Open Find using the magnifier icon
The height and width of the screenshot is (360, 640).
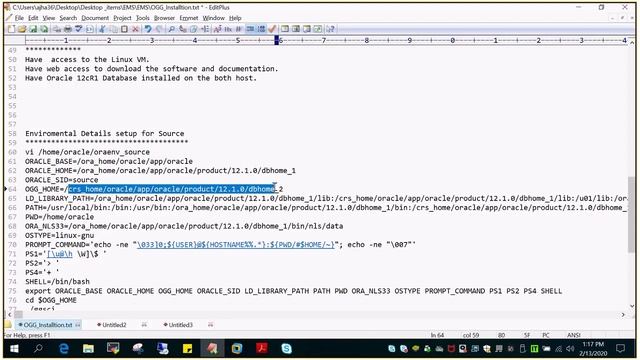point(171,29)
